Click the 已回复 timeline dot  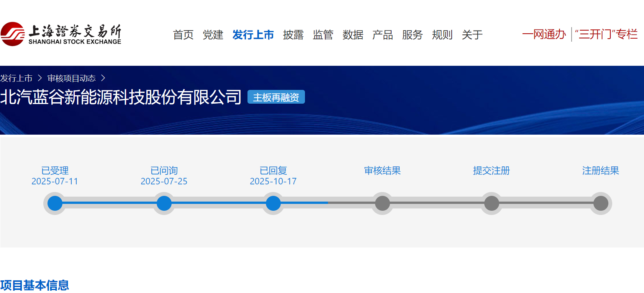click(273, 203)
